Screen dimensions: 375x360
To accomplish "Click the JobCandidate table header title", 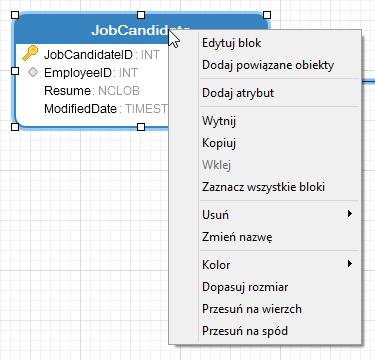I will point(141,30).
